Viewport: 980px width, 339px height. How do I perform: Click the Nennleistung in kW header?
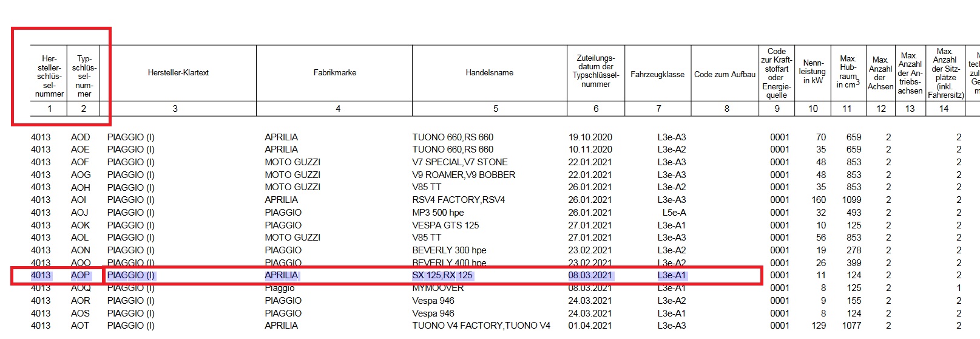813,72
